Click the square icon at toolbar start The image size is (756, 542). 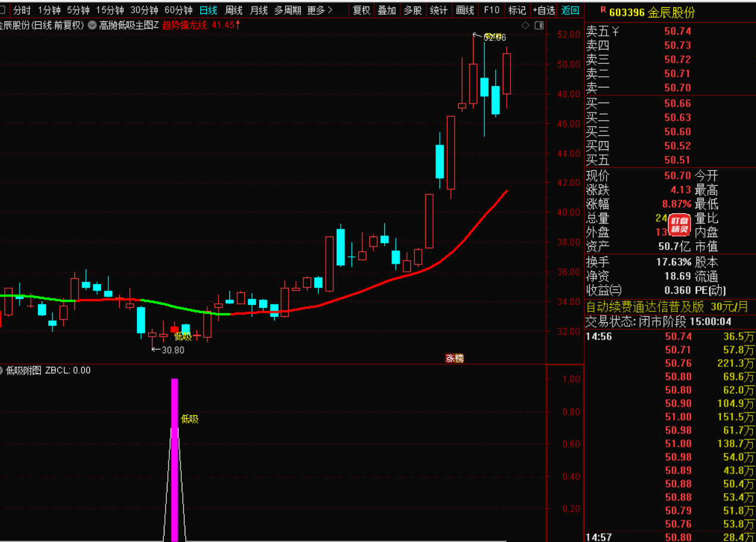pos(4,10)
